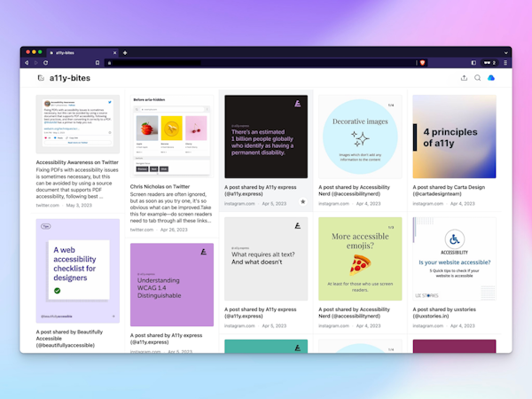Click the Carta Design post title

[x=449, y=191]
